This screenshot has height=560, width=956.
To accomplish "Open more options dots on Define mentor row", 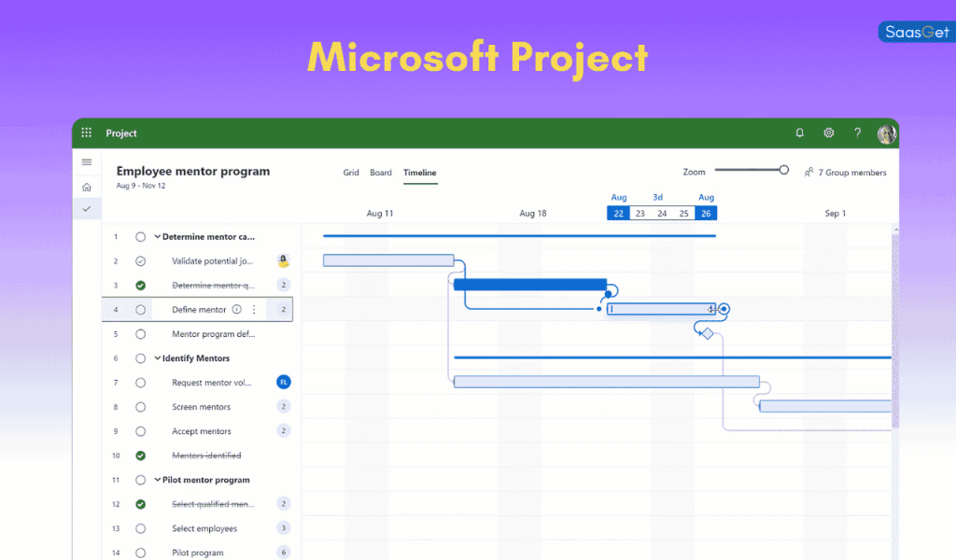I will click(x=254, y=309).
